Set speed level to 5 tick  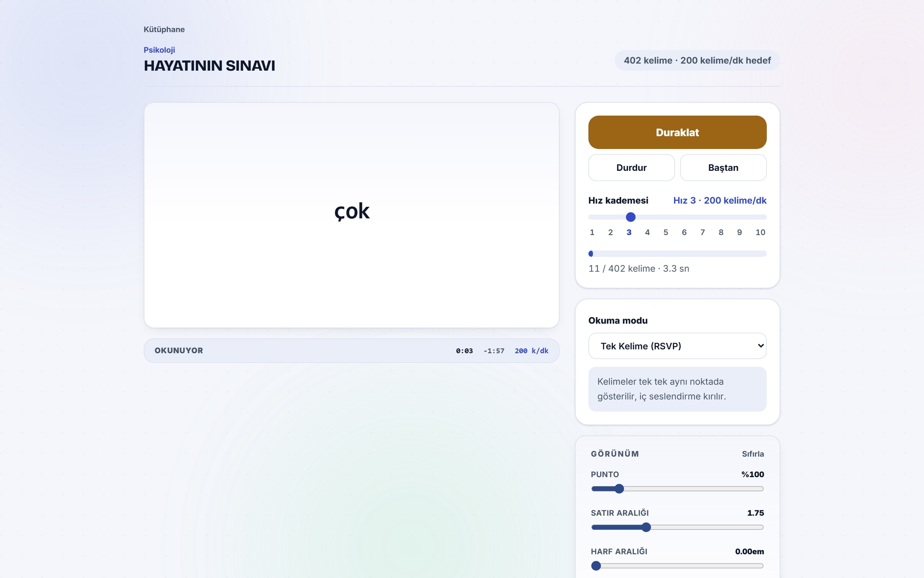tap(666, 232)
